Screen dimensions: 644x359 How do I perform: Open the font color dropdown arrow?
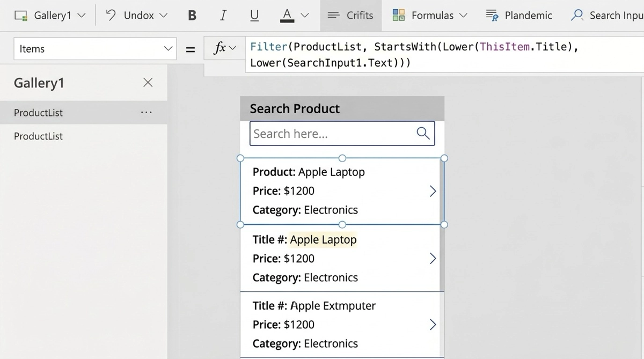pos(305,16)
